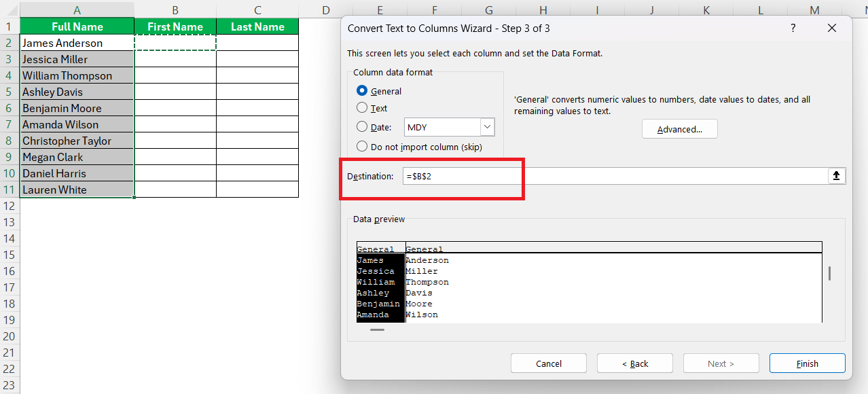Click empty cell C2 under Last Name
The width and height of the screenshot is (868, 394).
(x=257, y=43)
